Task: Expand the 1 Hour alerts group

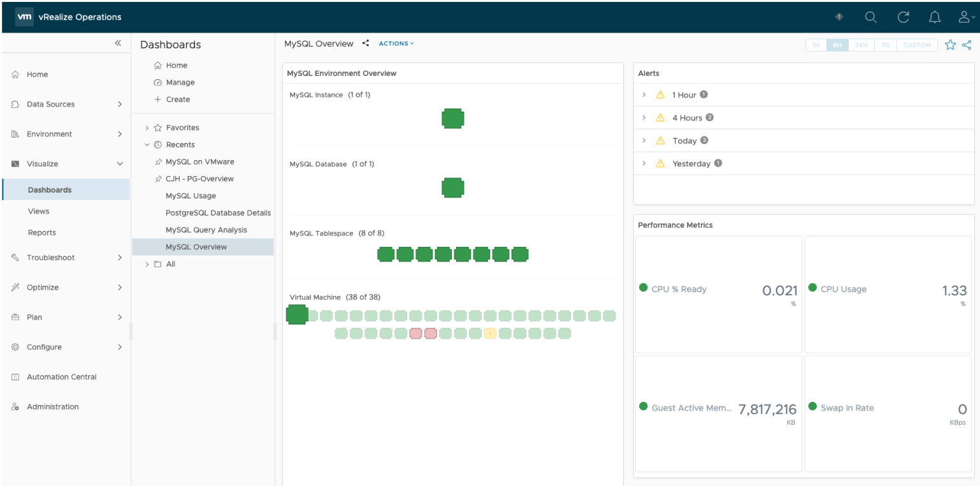Action: coord(644,95)
